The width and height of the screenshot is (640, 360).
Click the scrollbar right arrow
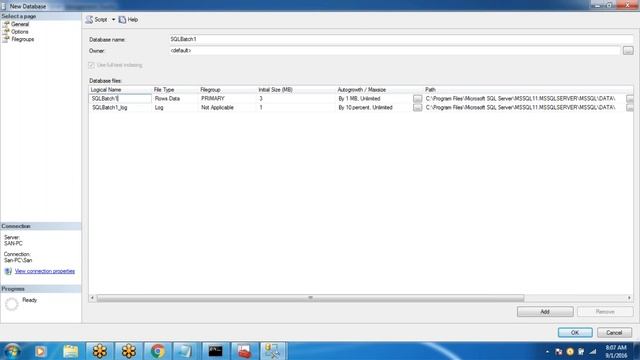point(629,298)
